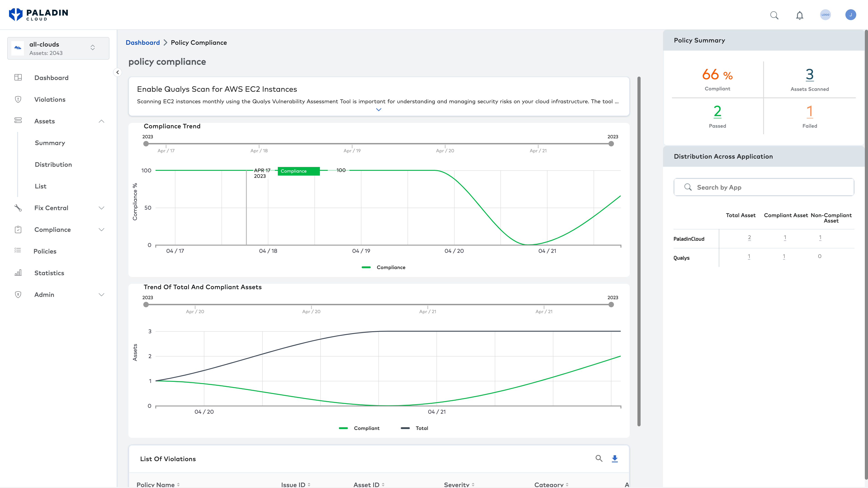Click the Compliance icon in sidebar
868x488 pixels.
(x=18, y=229)
